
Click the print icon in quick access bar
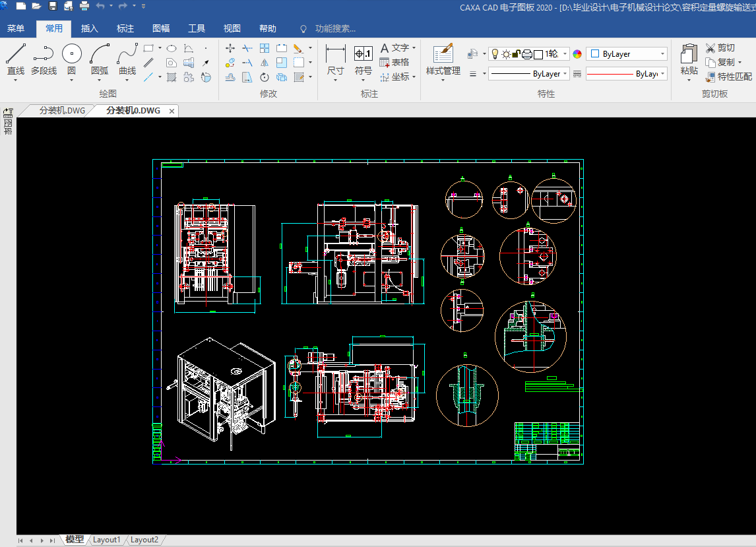(x=84, y=6)
